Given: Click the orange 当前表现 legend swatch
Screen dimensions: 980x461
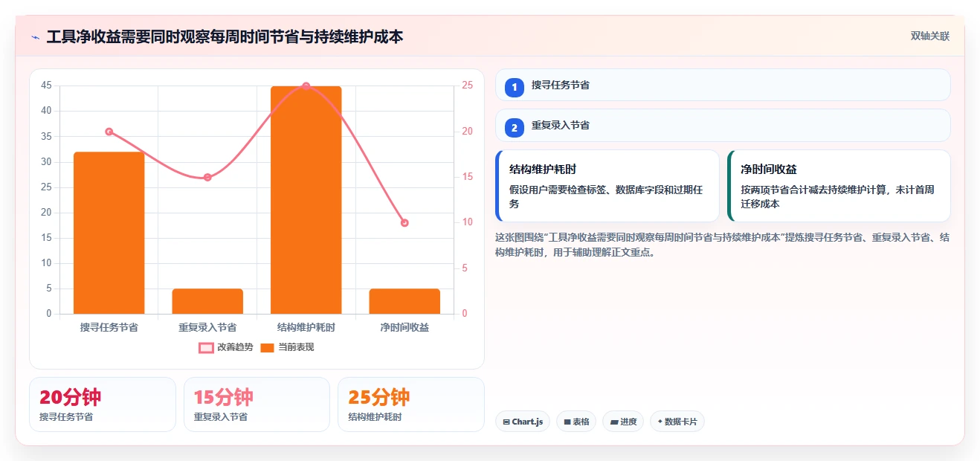Looking at the screenshot, I should 268,347.
